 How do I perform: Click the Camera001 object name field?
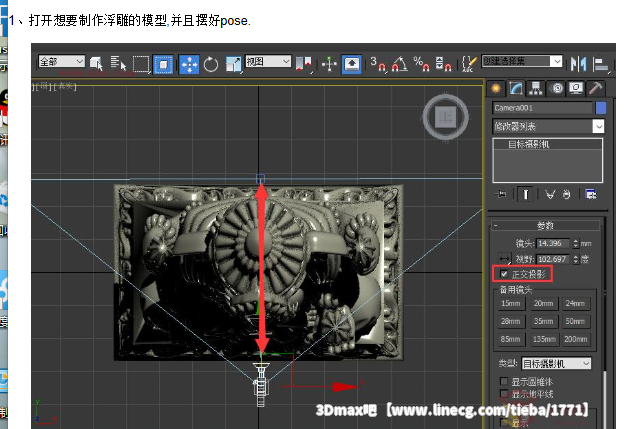[x=542, y=108]
